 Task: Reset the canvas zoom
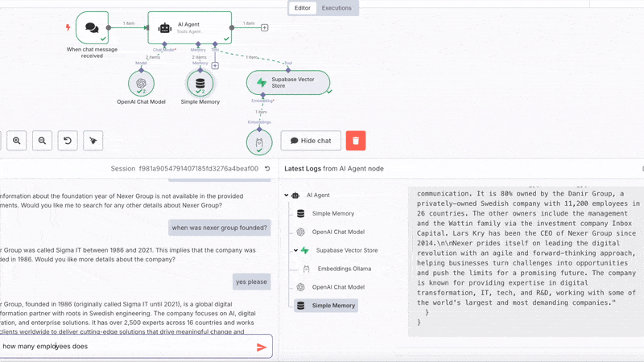pos(68,141)
